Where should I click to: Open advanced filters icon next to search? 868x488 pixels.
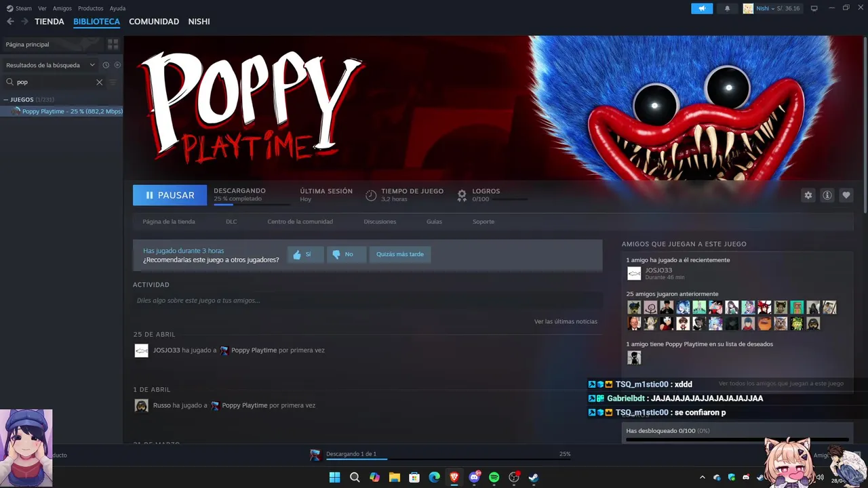113,82
